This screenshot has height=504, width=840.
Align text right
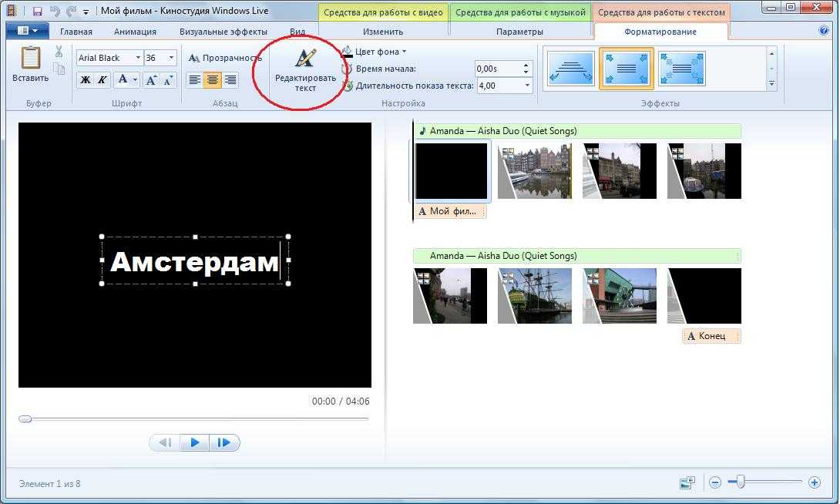click(x=230, y=80)
